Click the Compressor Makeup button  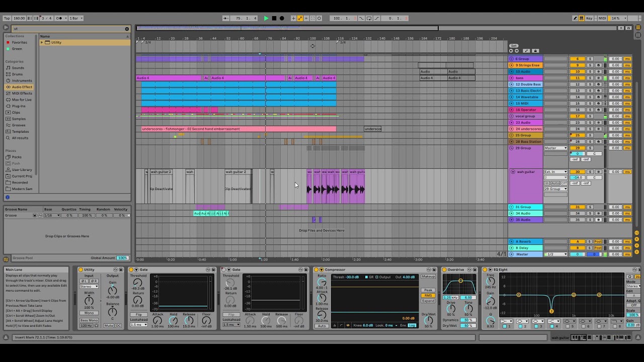tap(428, 277)
